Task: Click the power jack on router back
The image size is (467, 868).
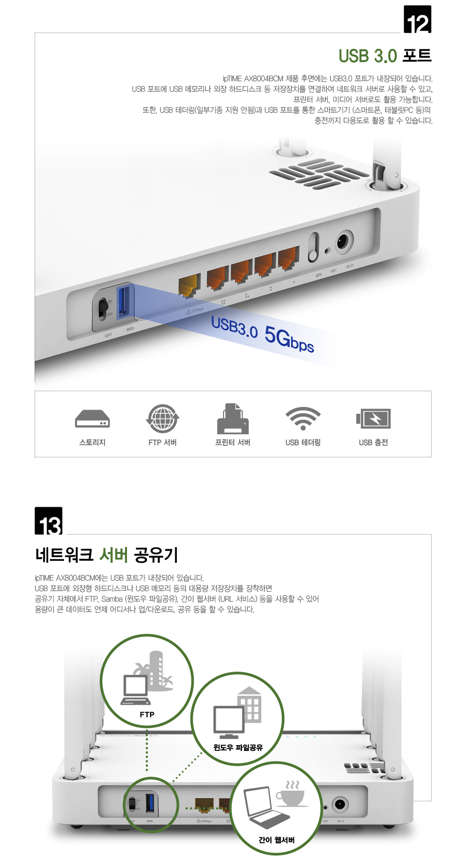Action: [x=343, y=242]
